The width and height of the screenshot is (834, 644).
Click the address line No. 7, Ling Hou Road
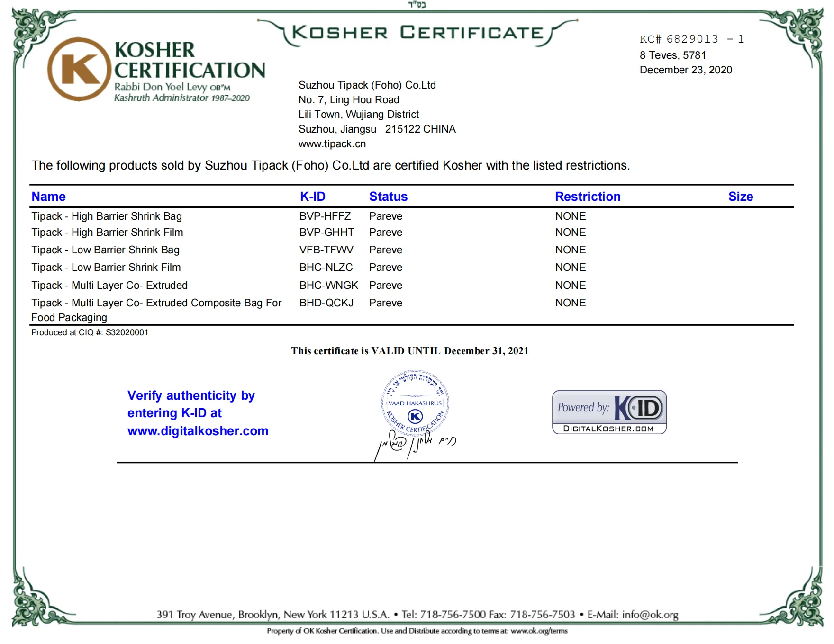[349, 100]
